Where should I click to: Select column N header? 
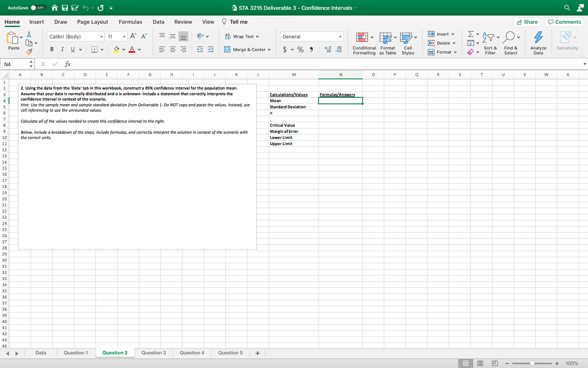pyautogui.click(x=341, y=75)
